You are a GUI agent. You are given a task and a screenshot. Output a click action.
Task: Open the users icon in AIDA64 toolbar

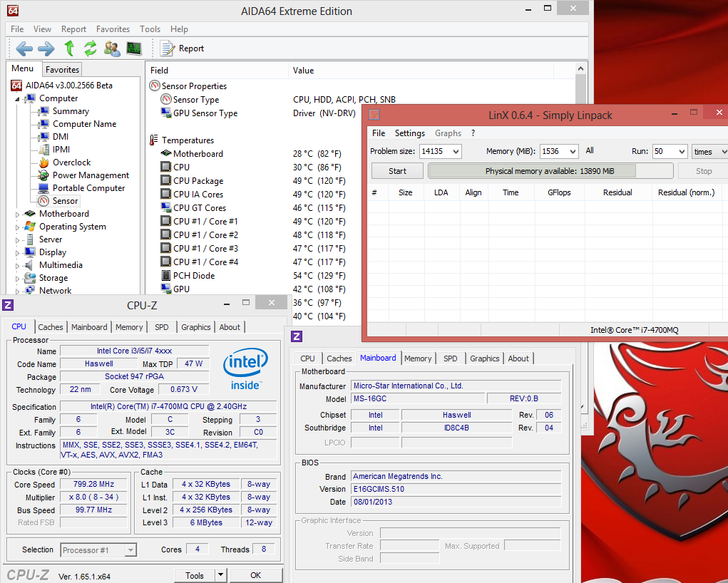pos(112,48)
